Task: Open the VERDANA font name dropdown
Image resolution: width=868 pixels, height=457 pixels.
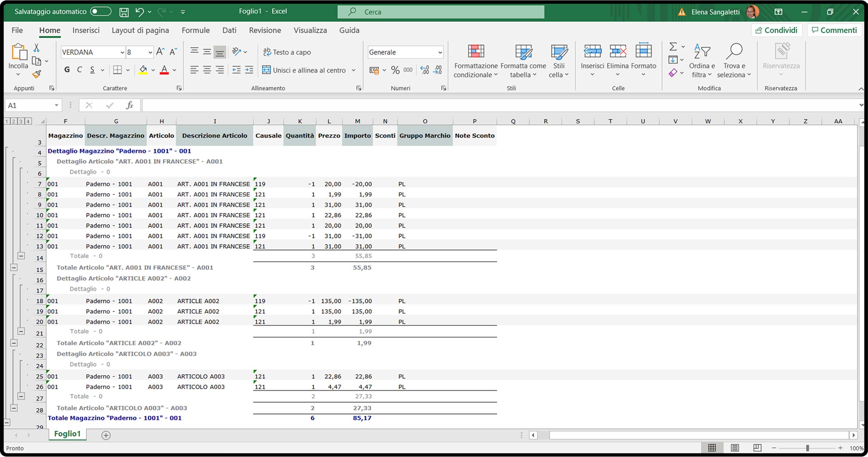Action: [122, 52]
